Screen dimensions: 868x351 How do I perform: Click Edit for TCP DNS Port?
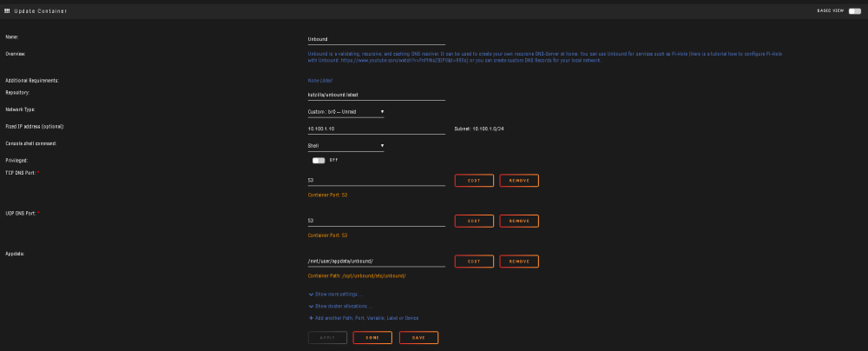[x=474, y=181]
